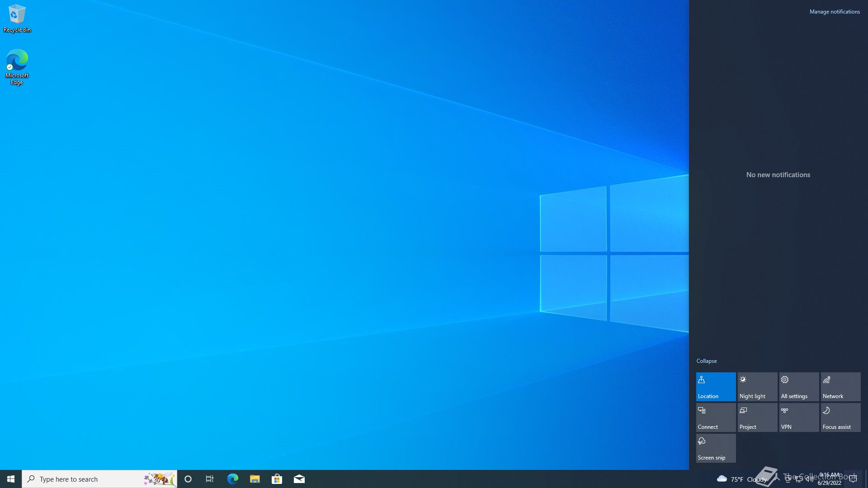Open Manage notifications link
This screenshot has height=488, width=868.
834,12
